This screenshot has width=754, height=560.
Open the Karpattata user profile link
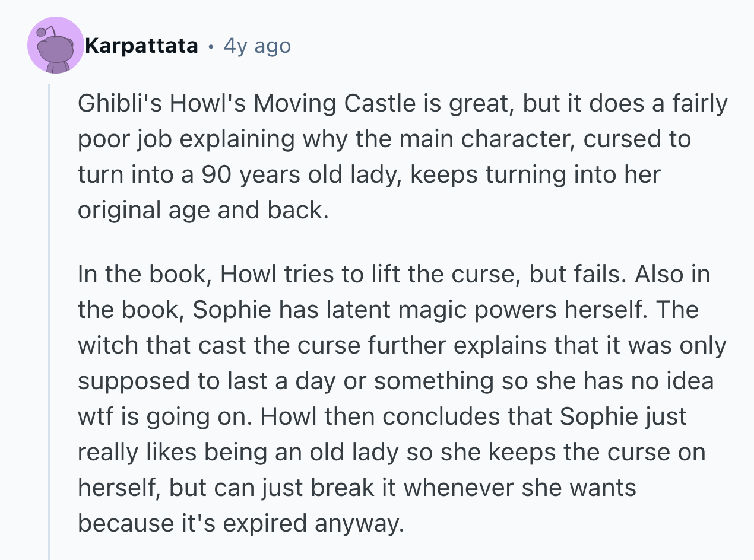point(141,46)
